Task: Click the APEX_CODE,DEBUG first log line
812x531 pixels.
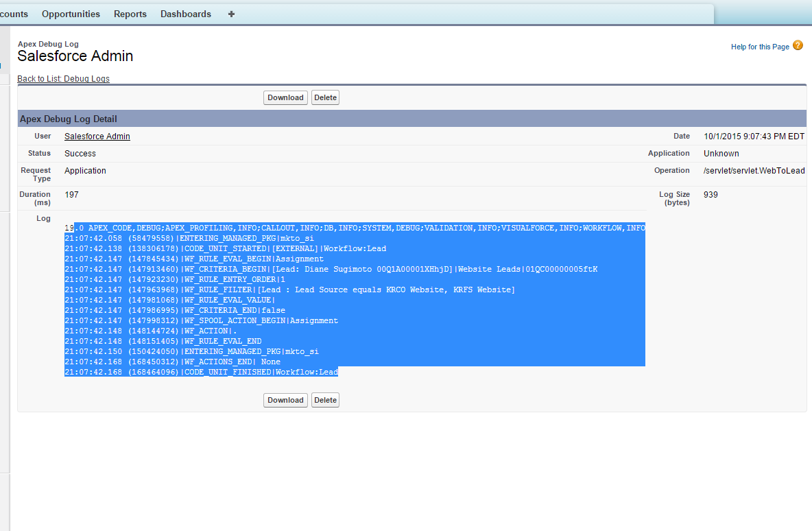Action: coord(355,228)
